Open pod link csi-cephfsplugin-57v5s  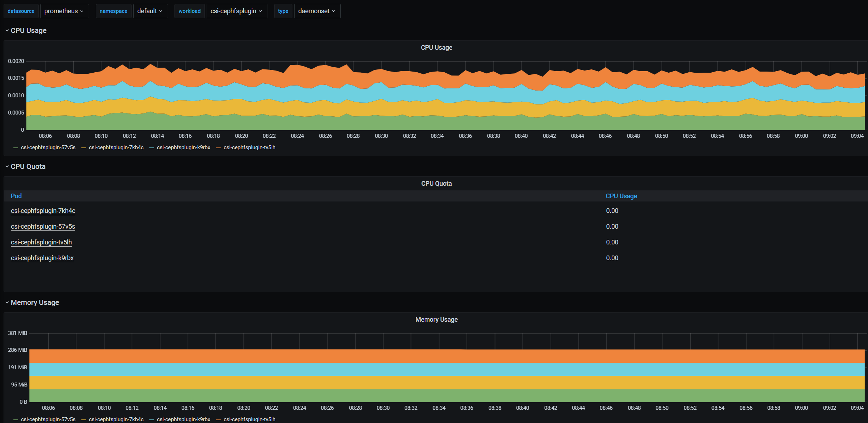43,227
